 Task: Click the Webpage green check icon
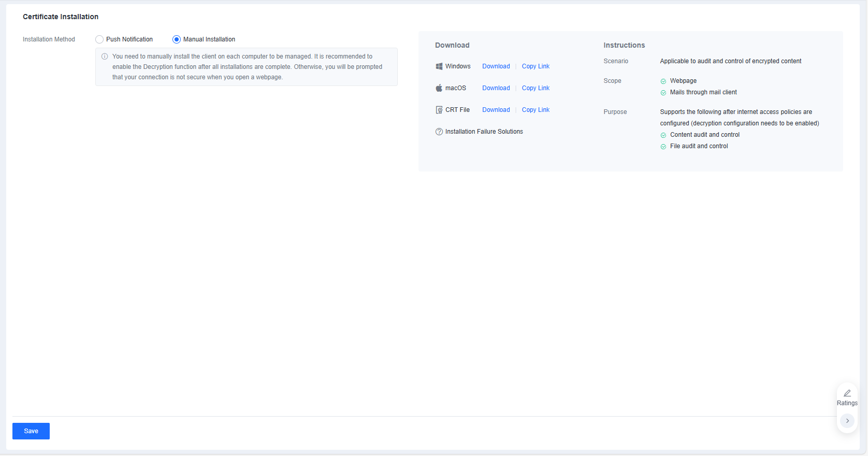pos(663,81)
